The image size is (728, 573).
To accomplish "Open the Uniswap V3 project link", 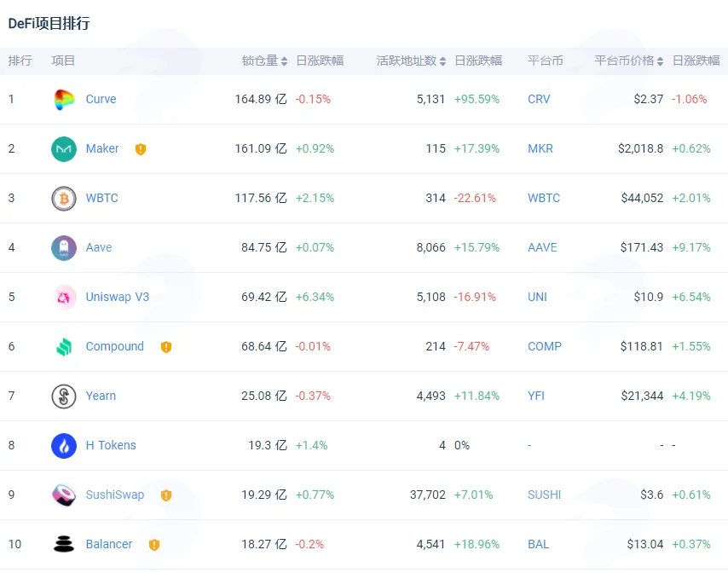I will tap(117, 297).
